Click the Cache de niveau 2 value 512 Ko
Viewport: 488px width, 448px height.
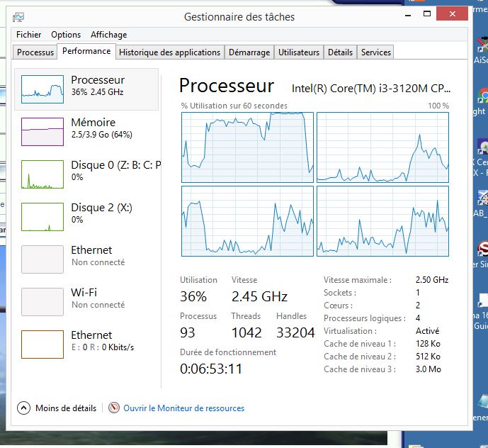tap(428, 357)
